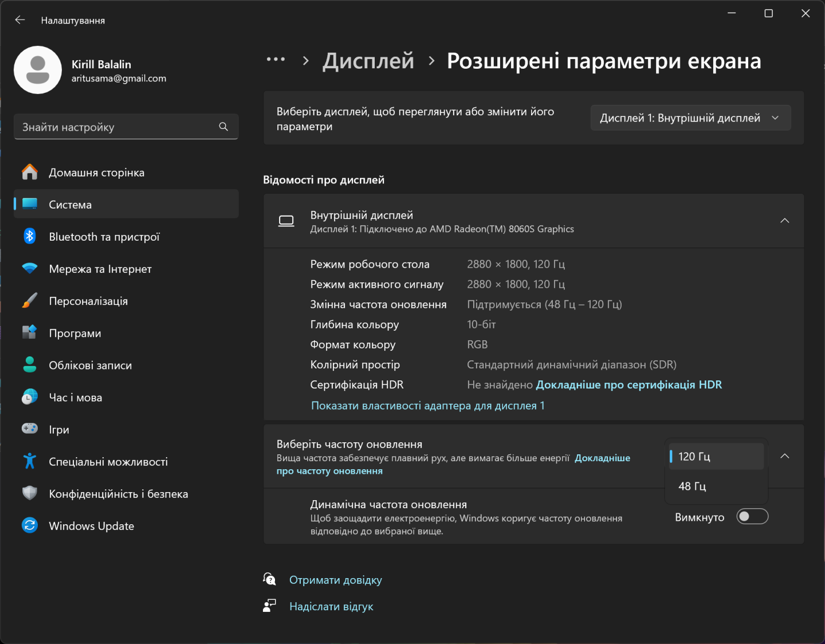Toggle Динамічна частота оновлення switch
This screenshot has width=825, height=644.
click(752, 517)
